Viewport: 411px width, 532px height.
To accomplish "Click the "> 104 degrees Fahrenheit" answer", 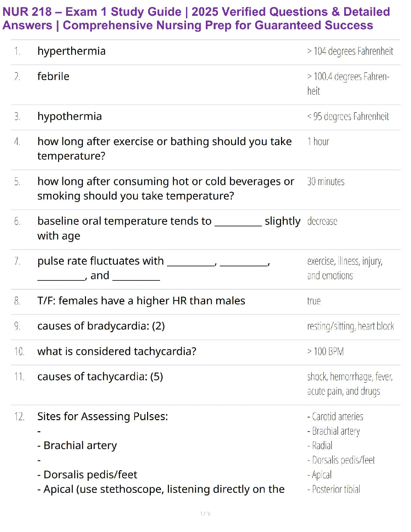I will (350, 51).
